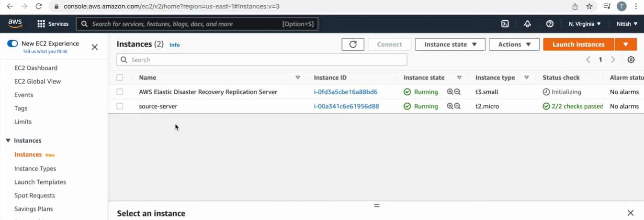Open the browser reading list icon
Viewport: 644px width, 220px height.
coord(607,6)
